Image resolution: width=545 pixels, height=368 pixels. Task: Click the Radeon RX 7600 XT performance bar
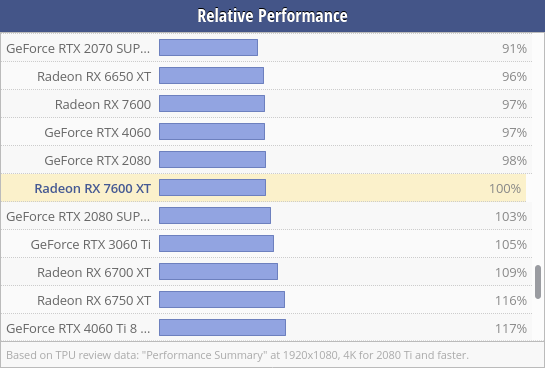tap(212, 187)
